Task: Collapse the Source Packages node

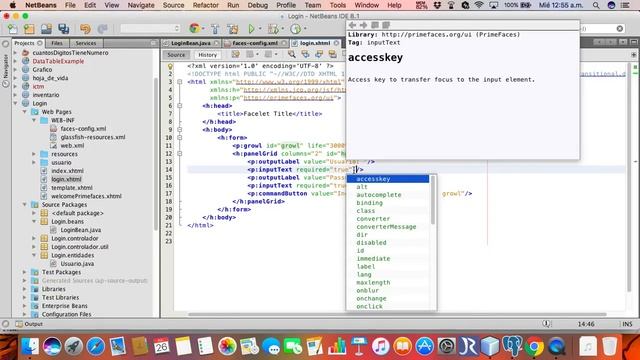Action: [x=25, y=204]
